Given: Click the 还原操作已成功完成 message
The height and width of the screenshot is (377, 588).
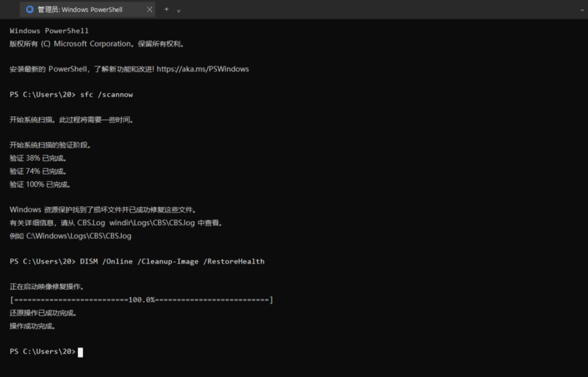Looking at the screenshot, I should pyautogui.click(x=43, y=313).
